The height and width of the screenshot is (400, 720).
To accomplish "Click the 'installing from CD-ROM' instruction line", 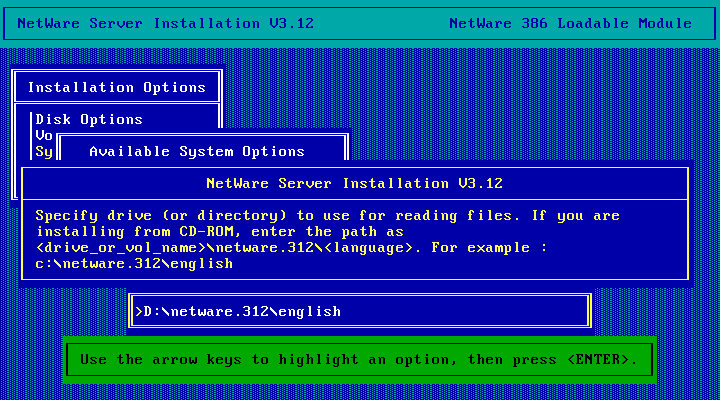I will click(x=219, y=231).
